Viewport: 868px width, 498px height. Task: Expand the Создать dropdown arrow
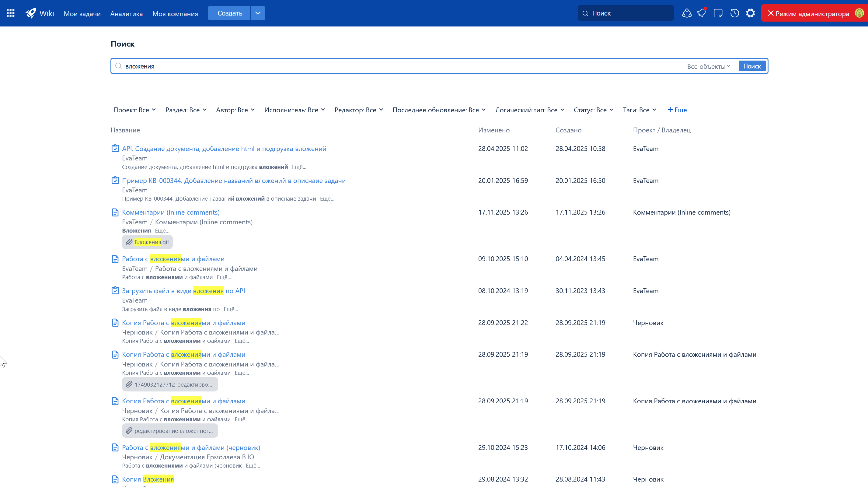(258, 13)
